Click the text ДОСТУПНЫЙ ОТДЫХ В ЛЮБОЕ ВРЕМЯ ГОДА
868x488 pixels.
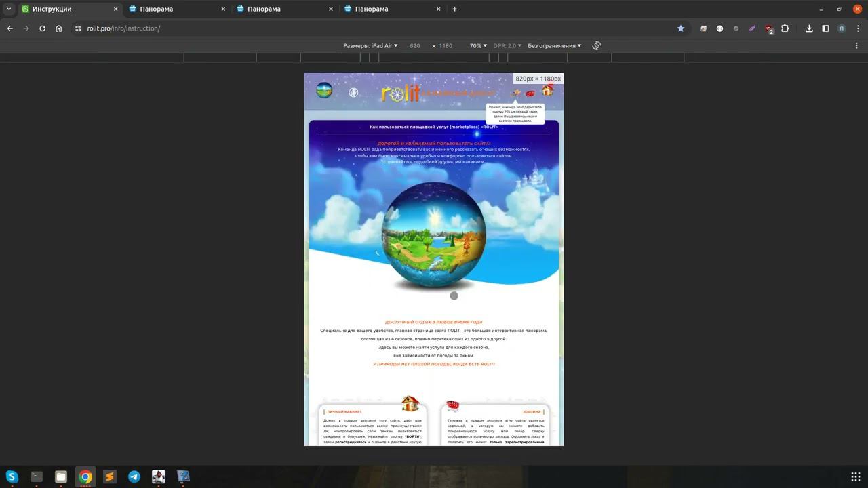434,322
